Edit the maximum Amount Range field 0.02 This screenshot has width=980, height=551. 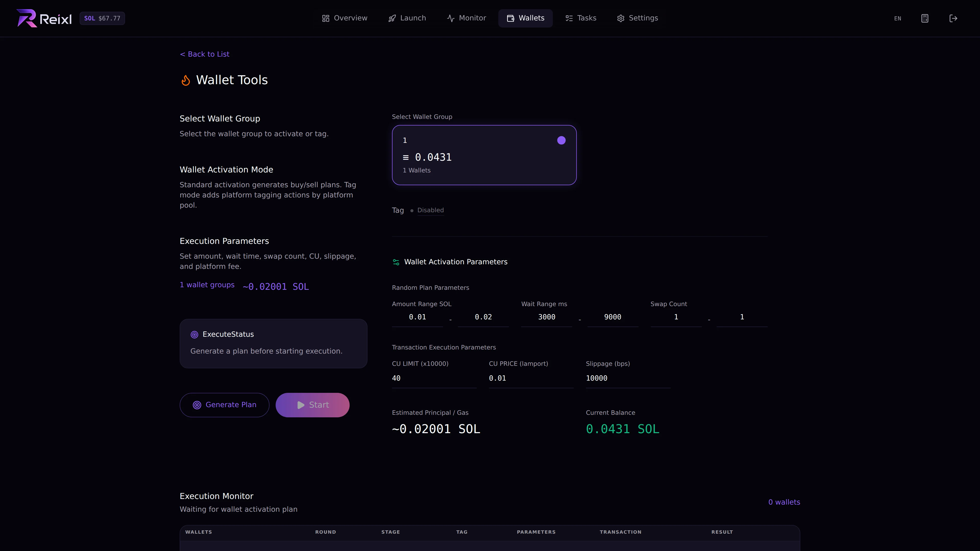pos(483,317)
